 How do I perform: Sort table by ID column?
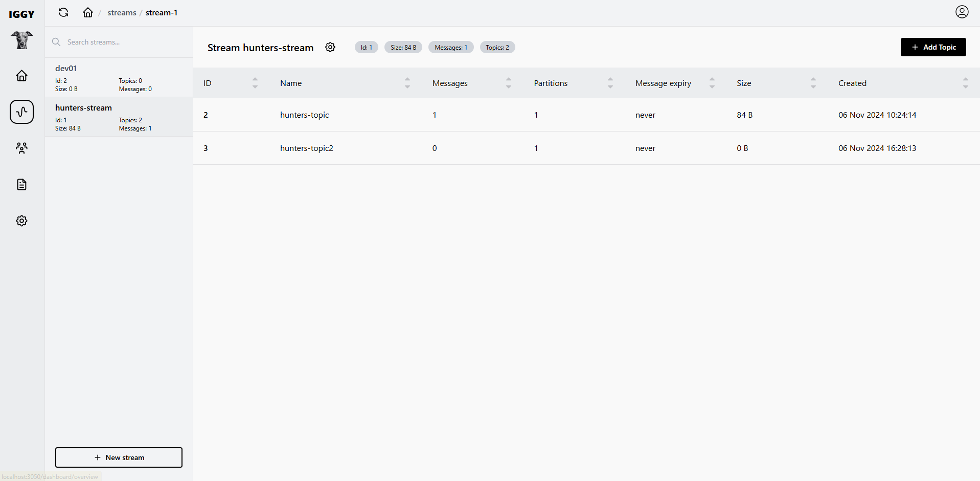[255, 83]
